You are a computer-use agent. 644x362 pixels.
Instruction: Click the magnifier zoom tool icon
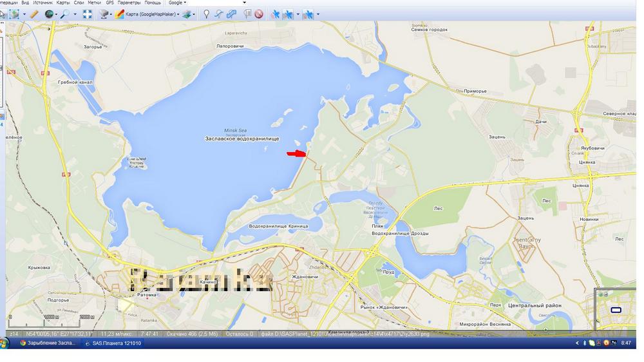click(65, 14)
